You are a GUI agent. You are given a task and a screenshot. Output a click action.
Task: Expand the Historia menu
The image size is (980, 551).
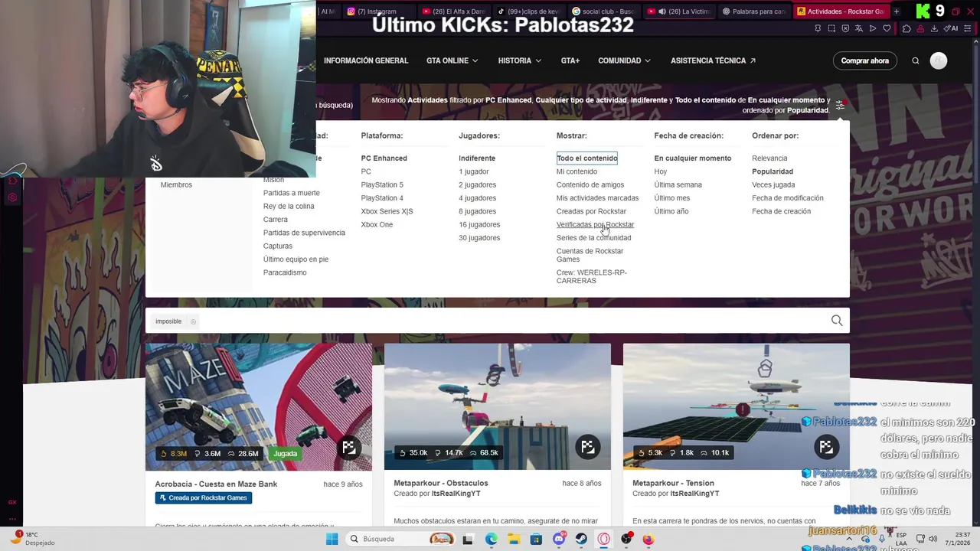click(519, 60)
